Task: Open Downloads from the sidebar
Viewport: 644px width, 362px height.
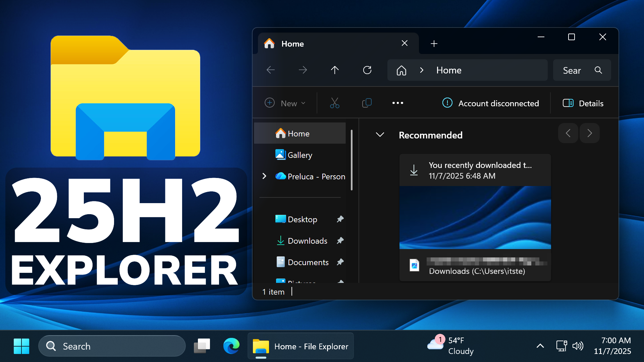Action: pyautogui.click(x=307, y=241)
